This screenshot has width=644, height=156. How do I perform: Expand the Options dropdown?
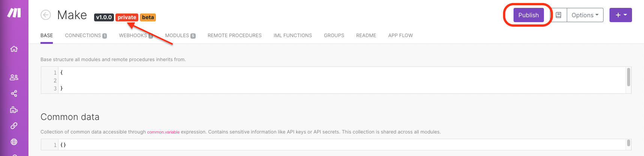pos(585,15)
